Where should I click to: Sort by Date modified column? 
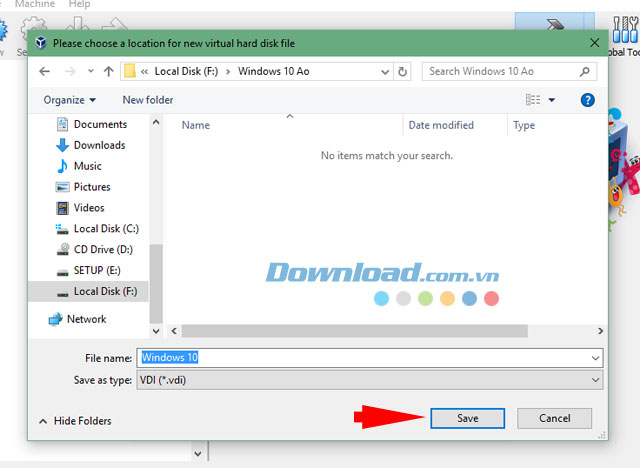coord(441,125)
